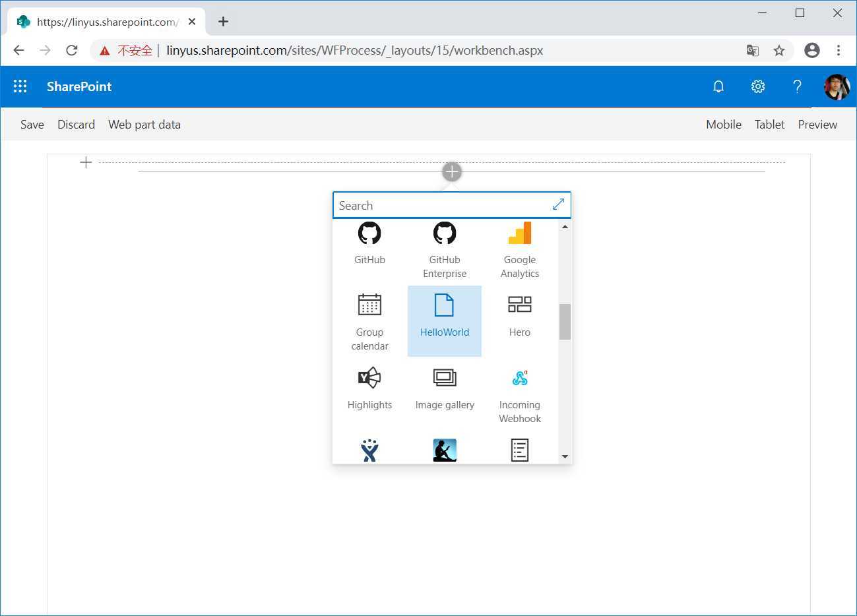Open a new browser tab
This screenshot has width=857, height=616.
point(223,22)
